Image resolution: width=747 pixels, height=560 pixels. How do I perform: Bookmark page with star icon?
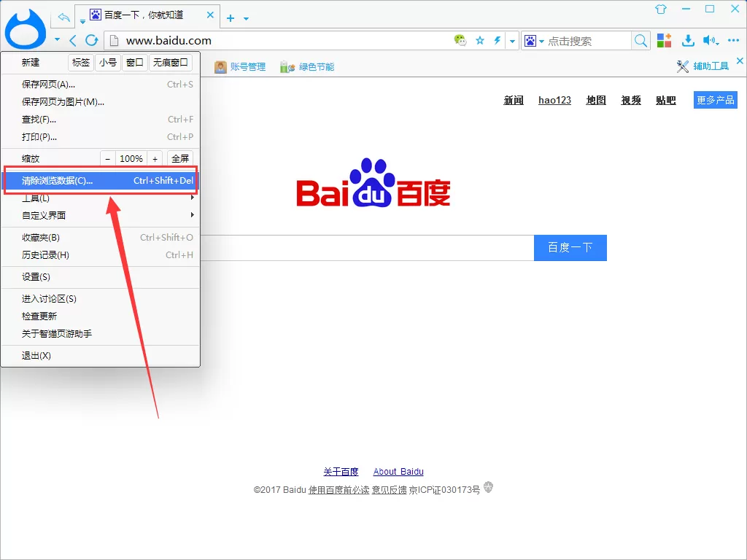point(480,41)
